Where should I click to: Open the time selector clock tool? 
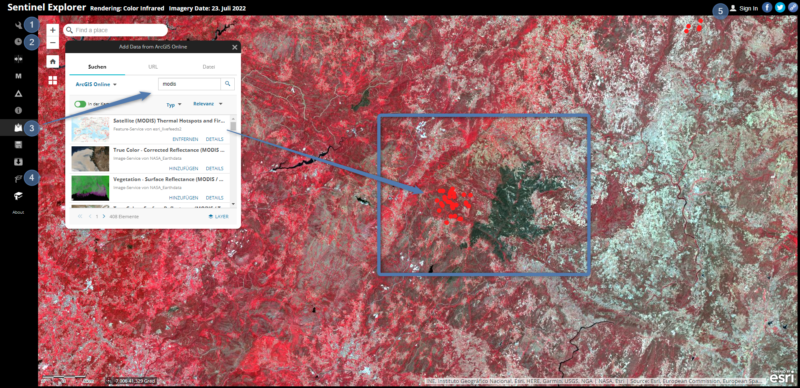[x=19, y=42]
